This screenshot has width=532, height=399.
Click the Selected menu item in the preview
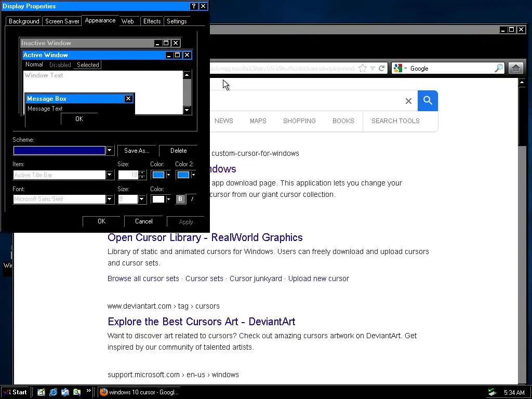click(88, 65)
